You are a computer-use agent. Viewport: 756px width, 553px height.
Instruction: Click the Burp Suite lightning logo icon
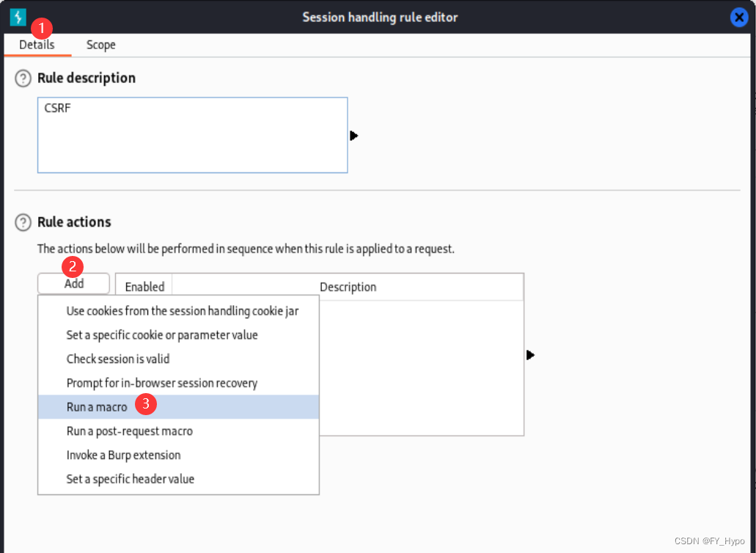point(18,18)
